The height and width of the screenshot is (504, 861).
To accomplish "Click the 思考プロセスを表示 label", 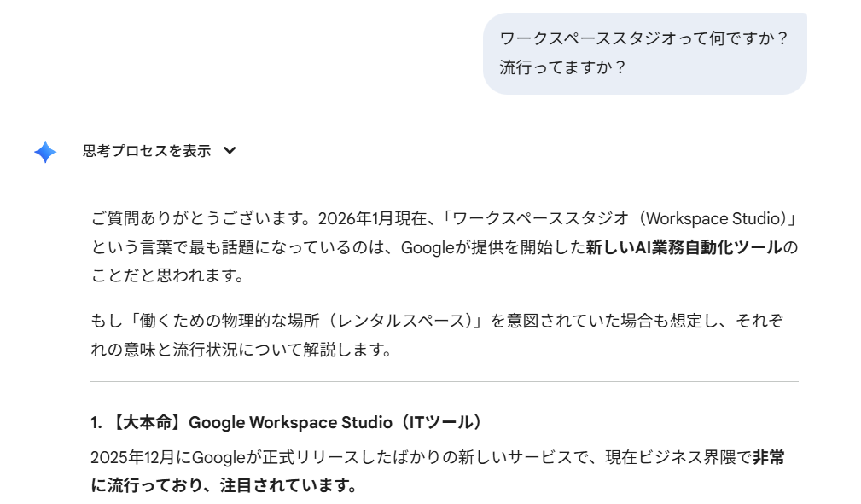I will click(x=147, y=151).
